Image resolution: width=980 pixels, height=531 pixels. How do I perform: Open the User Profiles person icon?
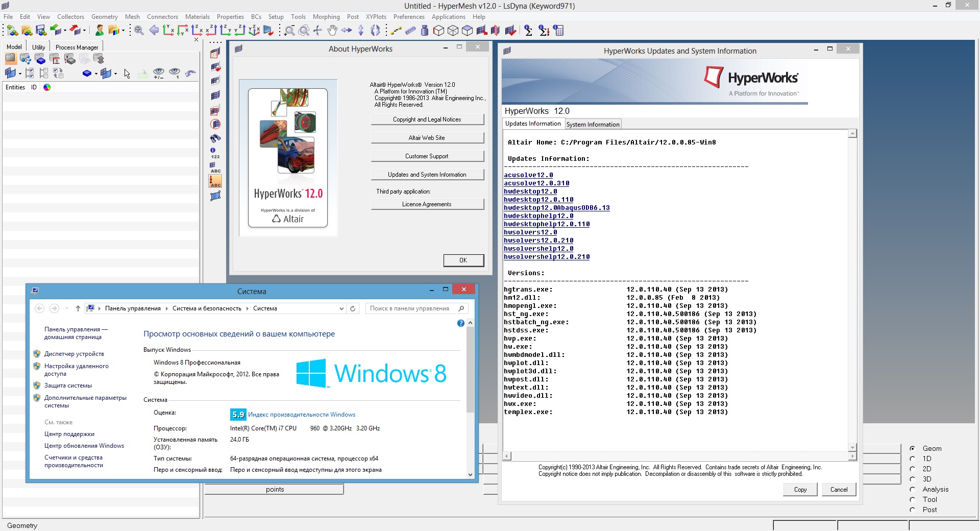click(100, 31)
